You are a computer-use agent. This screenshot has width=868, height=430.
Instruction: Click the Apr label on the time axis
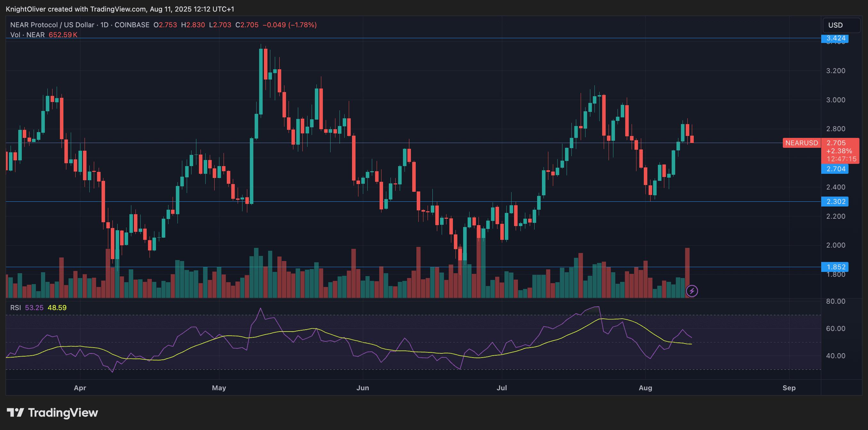pos(80,388)
